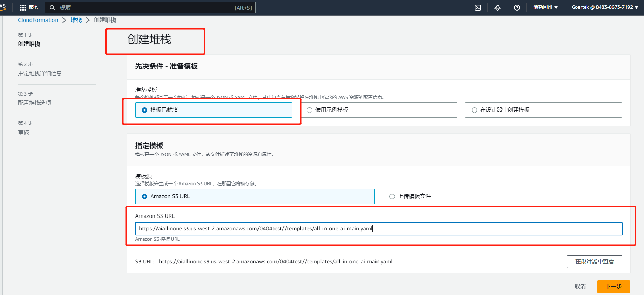This screenshot has height=295, width=644.
Task: Click the AWS logo
Action: [3, 6]
